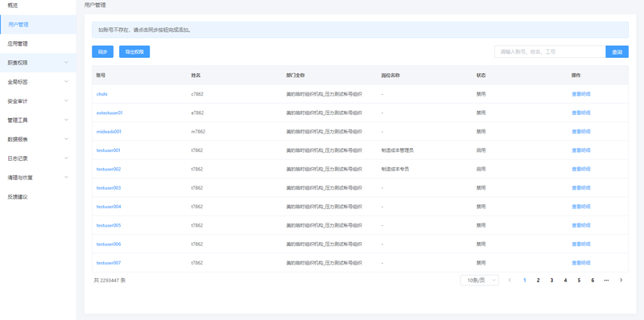This screenshot has width=644, height=320.
Task: Click 查看明细 for the chshi row
Action: (581, 94)
